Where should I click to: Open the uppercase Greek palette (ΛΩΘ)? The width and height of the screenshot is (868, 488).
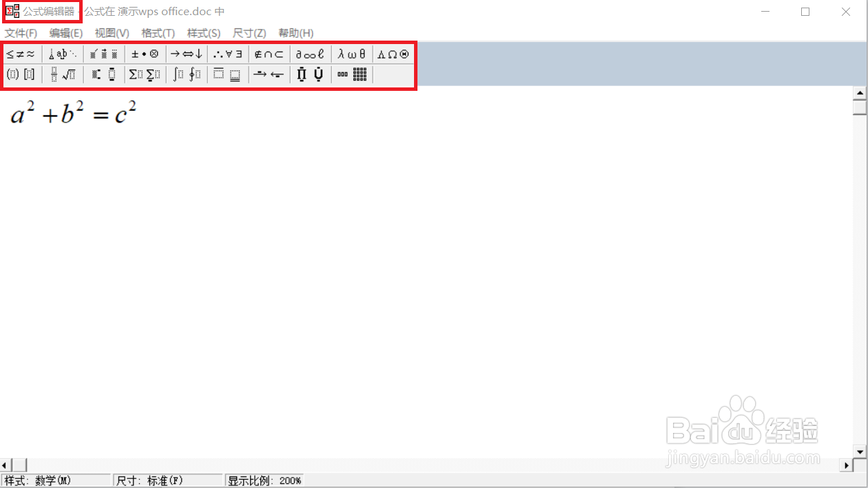393,54
